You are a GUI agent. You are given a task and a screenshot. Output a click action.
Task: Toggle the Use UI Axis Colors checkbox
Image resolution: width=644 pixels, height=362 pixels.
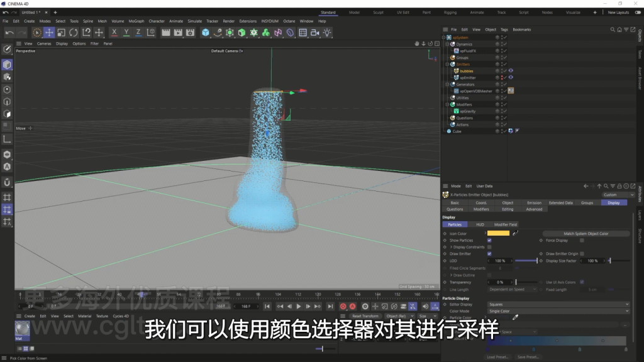tap(582, 282)
